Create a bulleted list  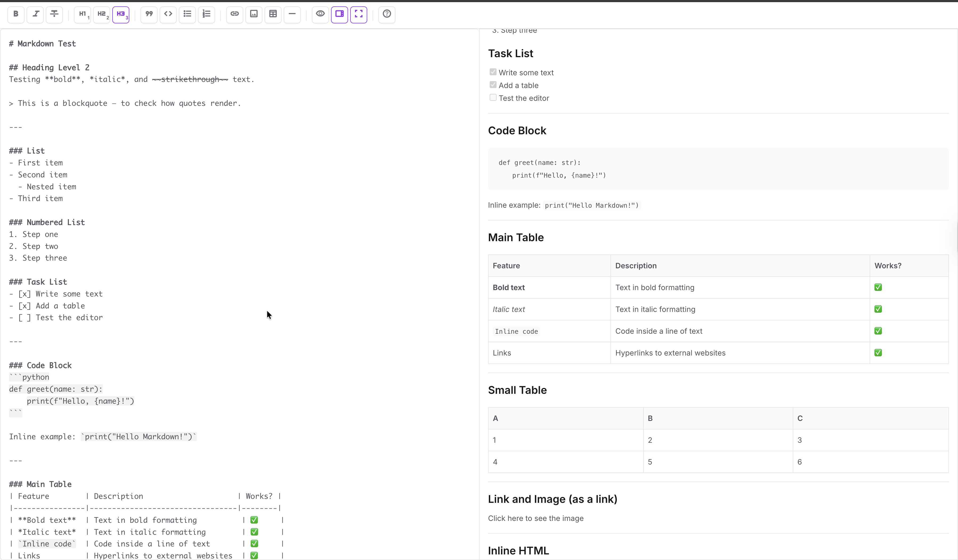pos(187,14)
